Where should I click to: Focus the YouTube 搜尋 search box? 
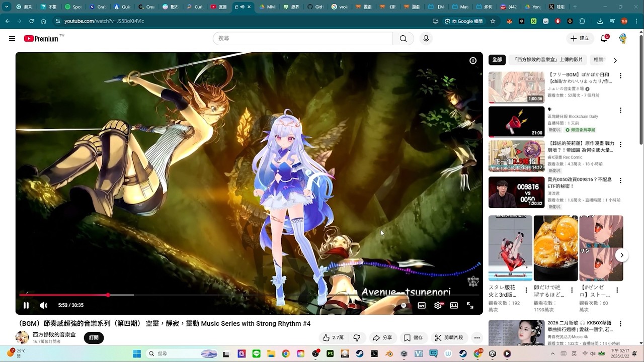click(303, 39)
